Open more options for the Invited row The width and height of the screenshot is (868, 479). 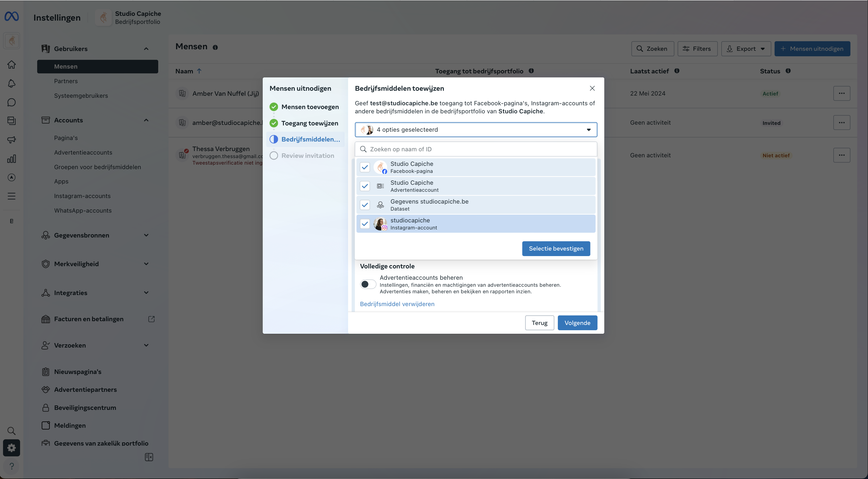[842, 123]
